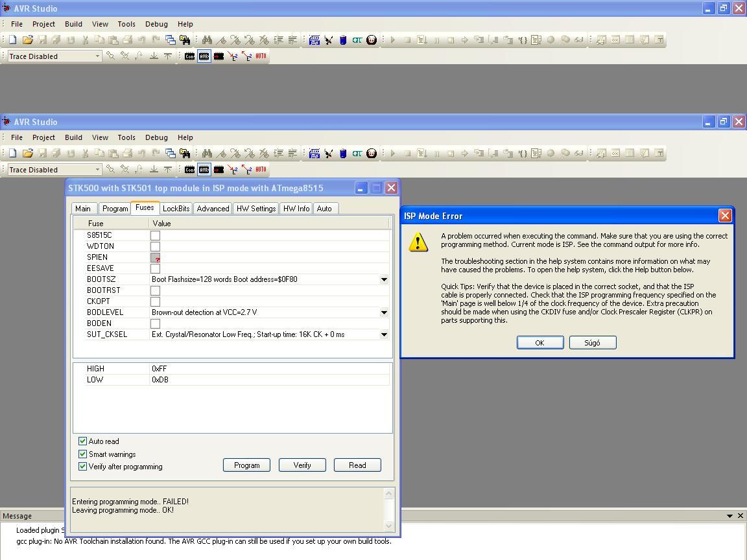Switch to the Main tab
This screenshot has width=747, height=560.
coord(83,209)
